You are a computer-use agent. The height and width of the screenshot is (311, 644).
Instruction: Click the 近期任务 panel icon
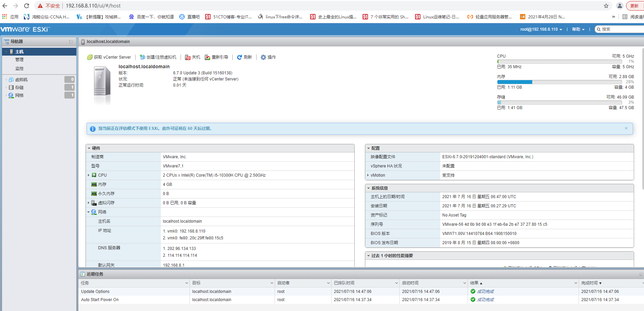tap(82, 274)
